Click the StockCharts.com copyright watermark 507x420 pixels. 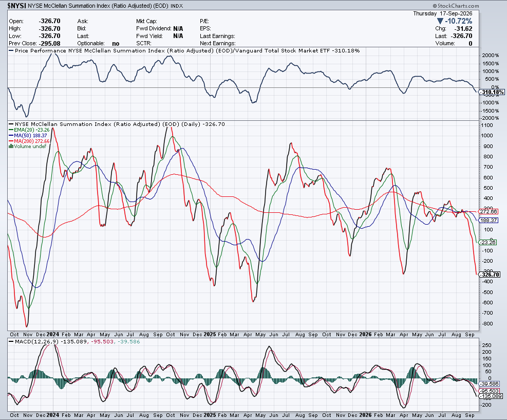456,6
